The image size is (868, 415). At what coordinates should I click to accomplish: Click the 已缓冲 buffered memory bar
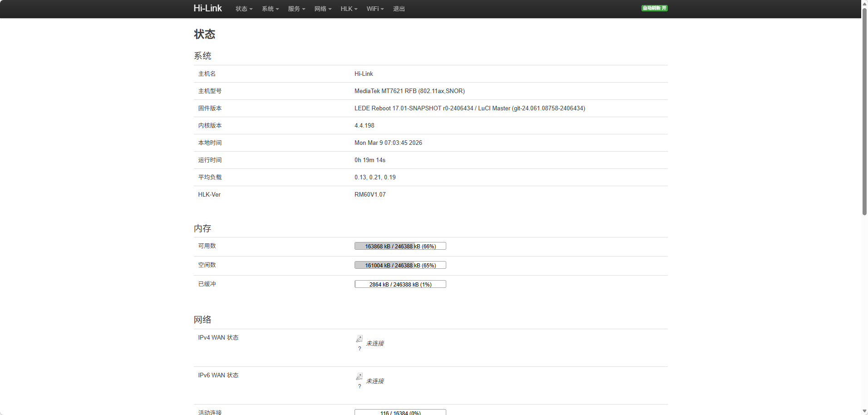[x=400, y=284]
